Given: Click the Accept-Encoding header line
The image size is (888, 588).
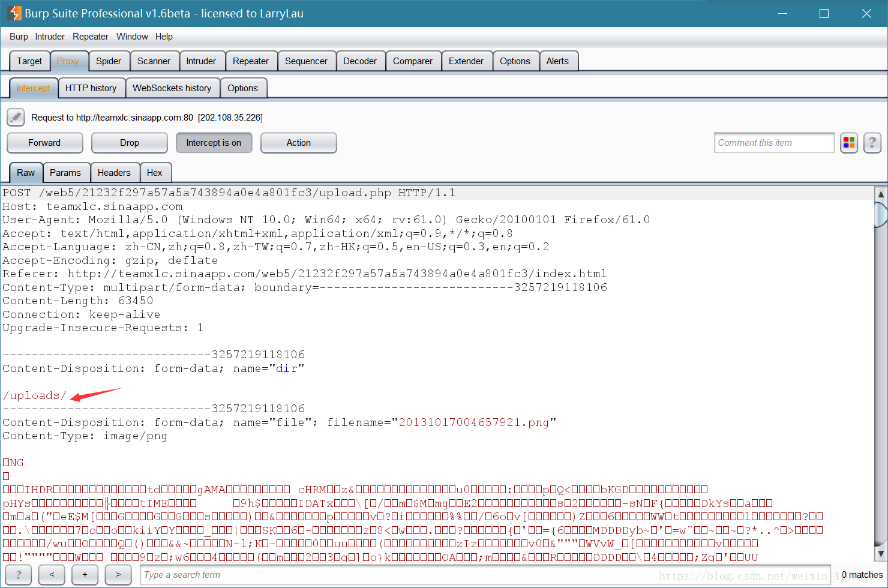Looking at the screenshot, I should (110, 260).
